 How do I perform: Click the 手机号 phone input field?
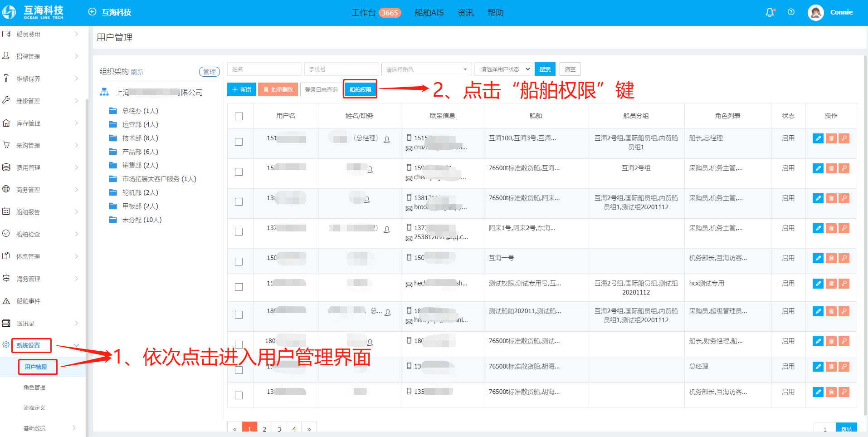(x=341, y=69)
